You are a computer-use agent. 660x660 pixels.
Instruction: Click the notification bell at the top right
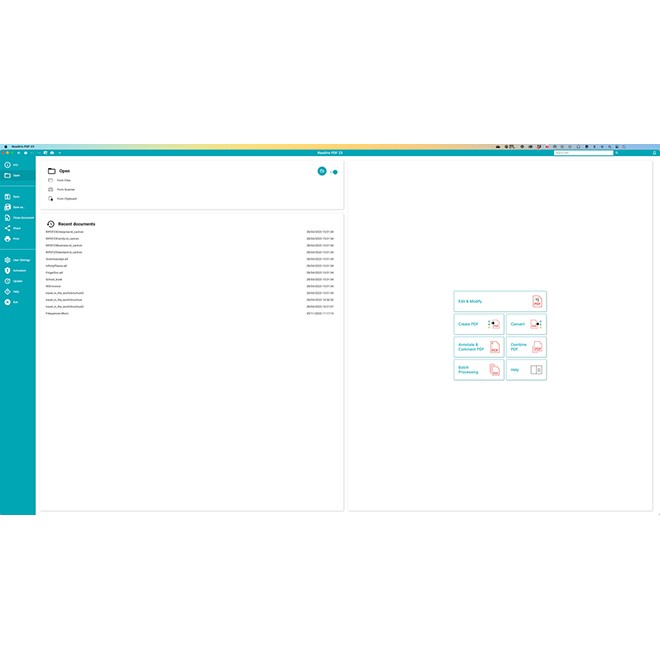point(654,153)
